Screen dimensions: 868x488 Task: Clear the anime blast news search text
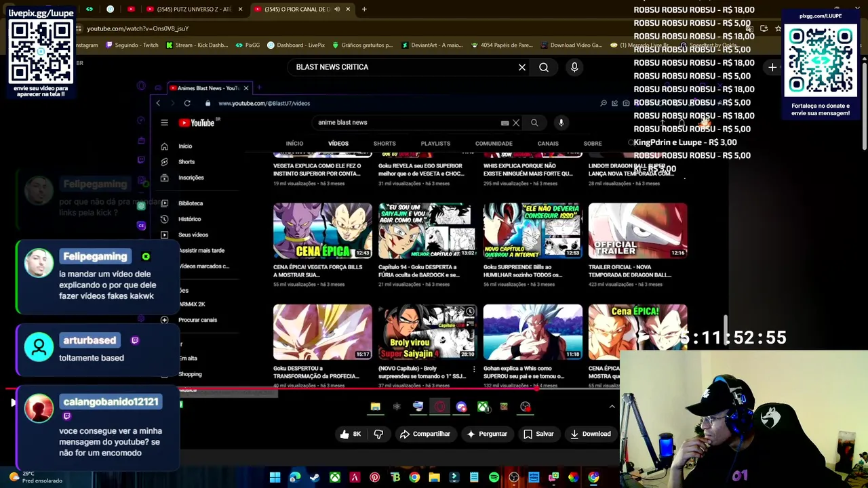[x=516, y=123]
